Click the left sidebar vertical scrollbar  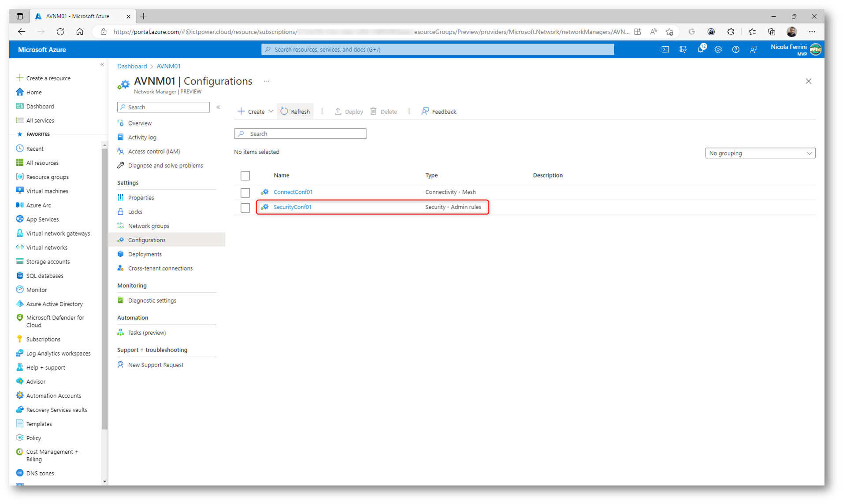click(104, 286)
